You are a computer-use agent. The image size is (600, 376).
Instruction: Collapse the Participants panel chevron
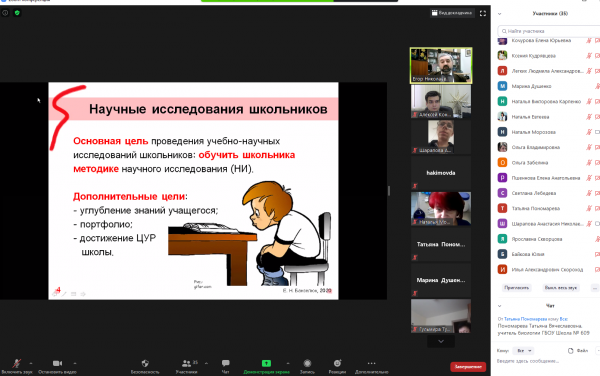pyautogui.click(x=499, y=14)
